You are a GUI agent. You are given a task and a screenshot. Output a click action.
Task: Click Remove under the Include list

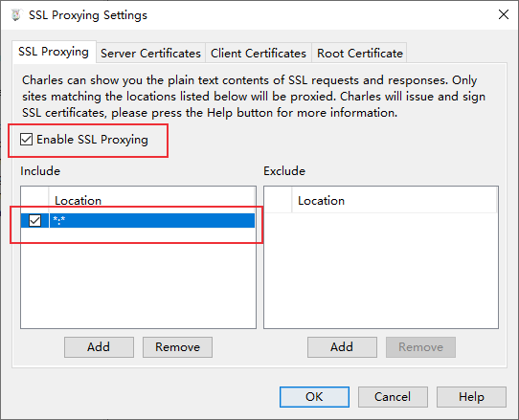click(177, 347)
